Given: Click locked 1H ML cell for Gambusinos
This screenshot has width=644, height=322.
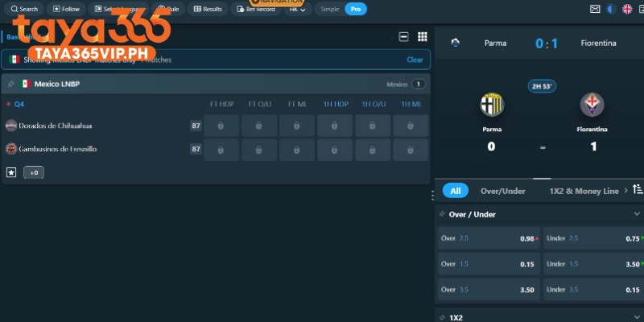Looking at the screenshot, I should tap(411, 150).
